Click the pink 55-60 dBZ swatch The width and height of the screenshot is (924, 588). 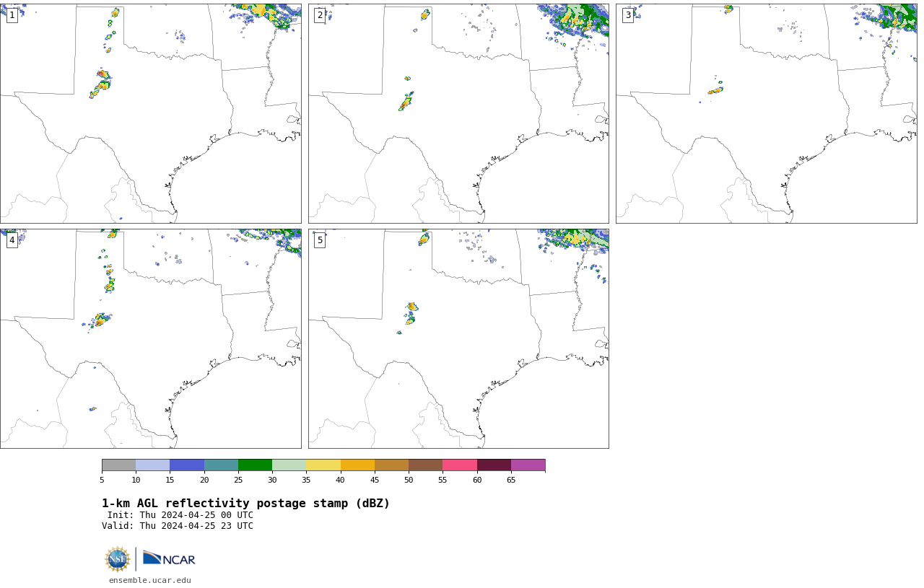460,465
